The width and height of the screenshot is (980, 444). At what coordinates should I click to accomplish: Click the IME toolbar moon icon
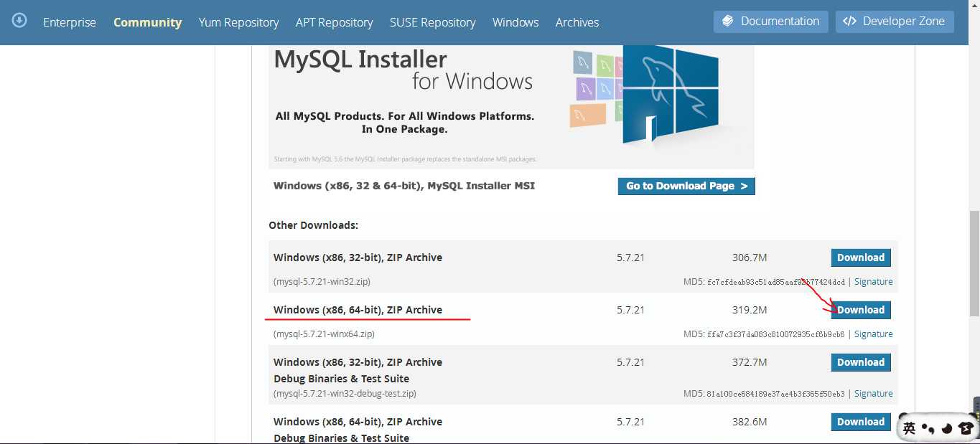(946, 428)
